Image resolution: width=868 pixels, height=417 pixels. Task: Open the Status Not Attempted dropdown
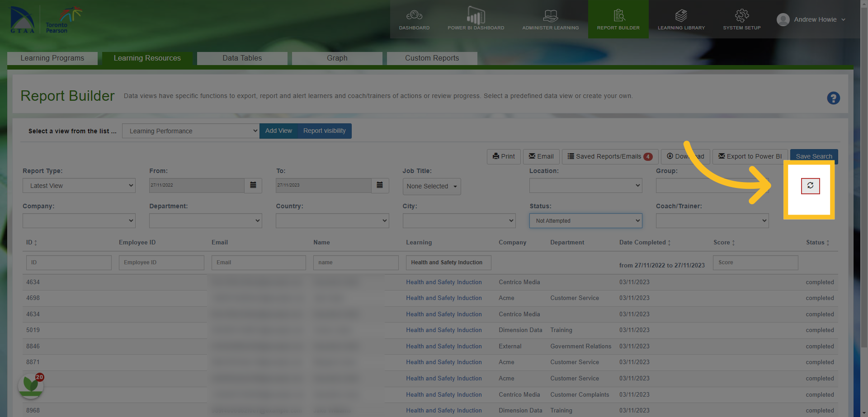pyautogui.click(x=586, y=221)
